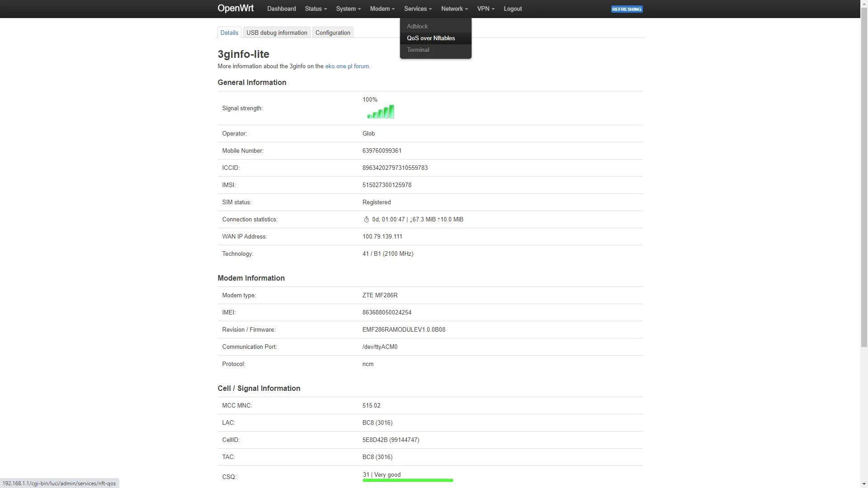Select mobile number 639760099361
This screenshot has width=868, height=488.
click(382, 151)
